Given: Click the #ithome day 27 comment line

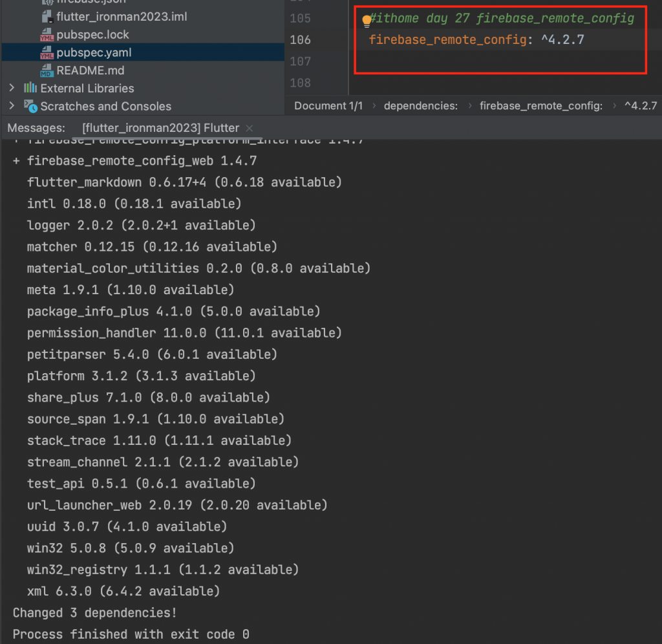Looking at the screenshot, I should (502, 18).
